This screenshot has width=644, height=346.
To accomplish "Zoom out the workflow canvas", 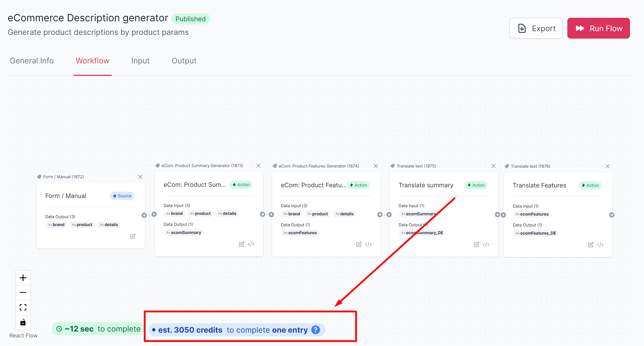I will point(23,292).
